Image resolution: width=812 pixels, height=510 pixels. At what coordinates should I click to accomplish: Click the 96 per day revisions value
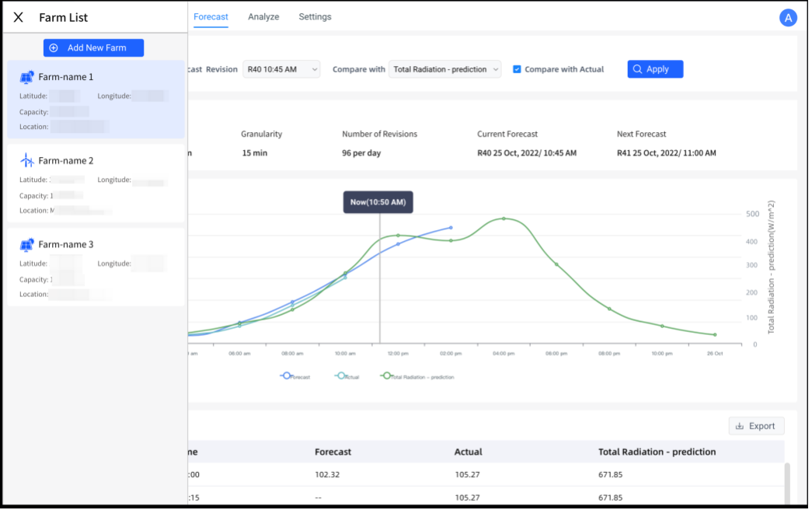361,153
